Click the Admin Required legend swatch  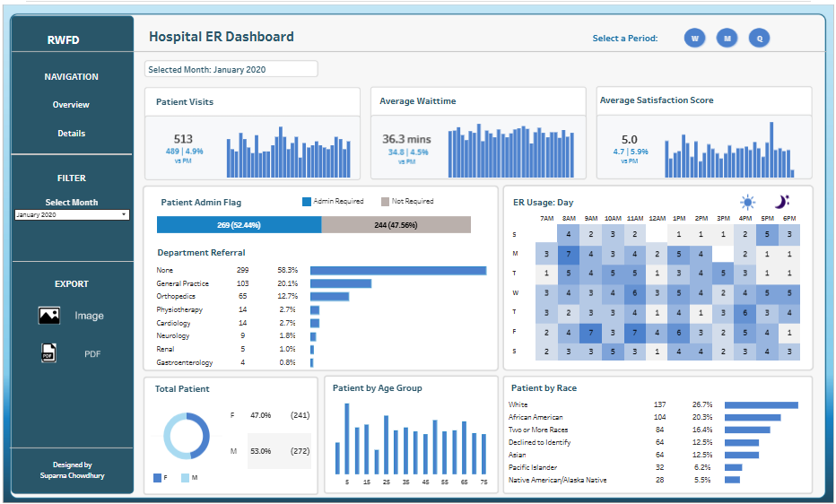click(x=307, y=202)
